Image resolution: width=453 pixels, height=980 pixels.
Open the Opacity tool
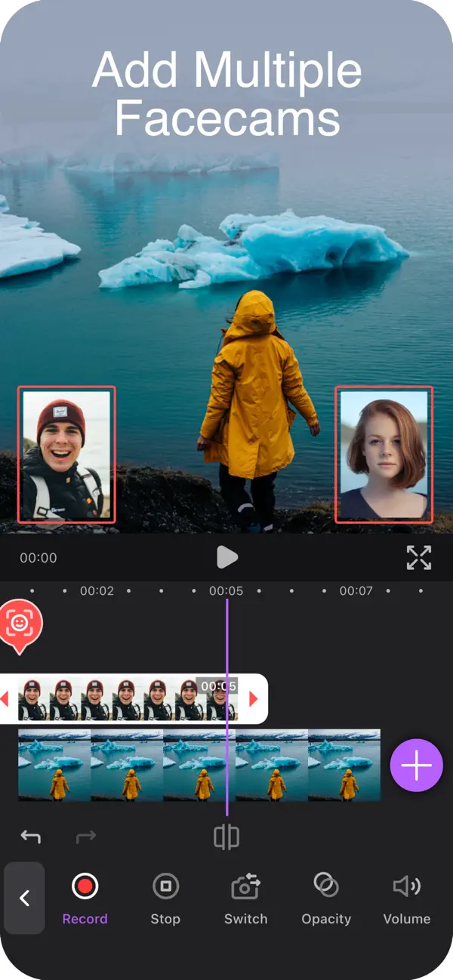326,886
